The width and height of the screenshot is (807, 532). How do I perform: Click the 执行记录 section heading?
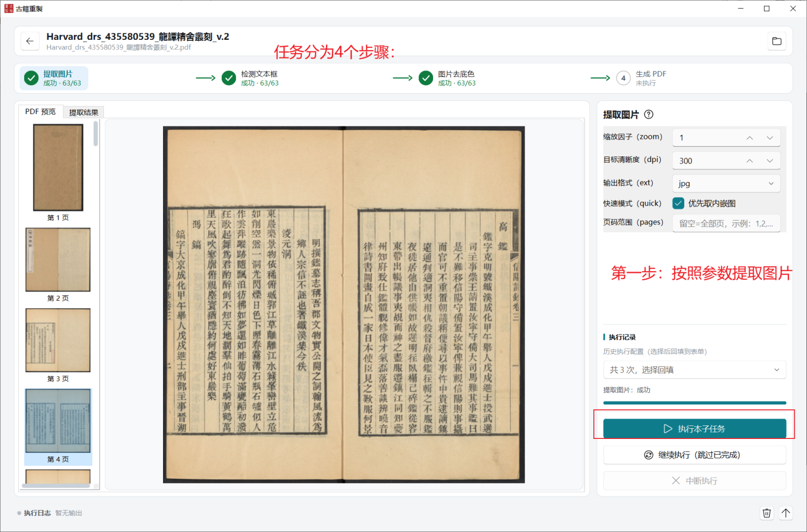click(622, 337)
